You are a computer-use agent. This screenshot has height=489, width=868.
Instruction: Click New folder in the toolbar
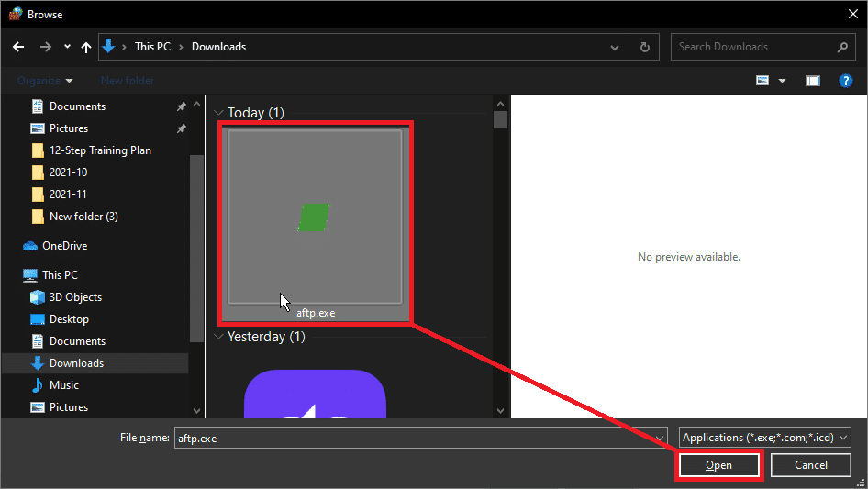(x=127, y=81)
